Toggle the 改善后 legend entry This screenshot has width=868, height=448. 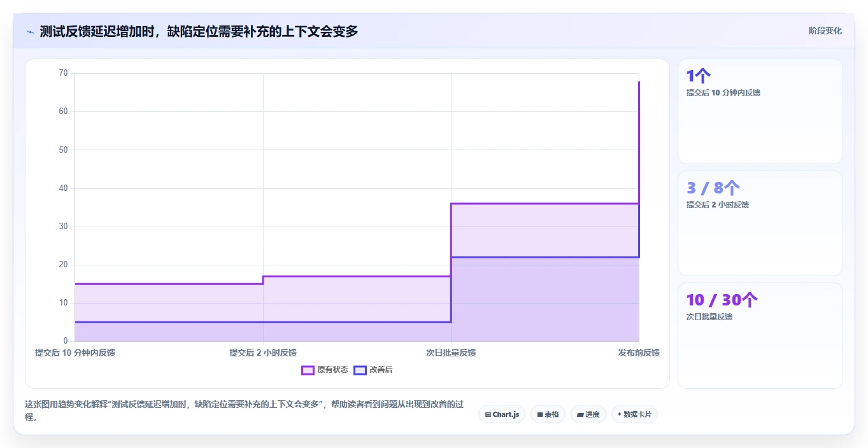point(373,370)
